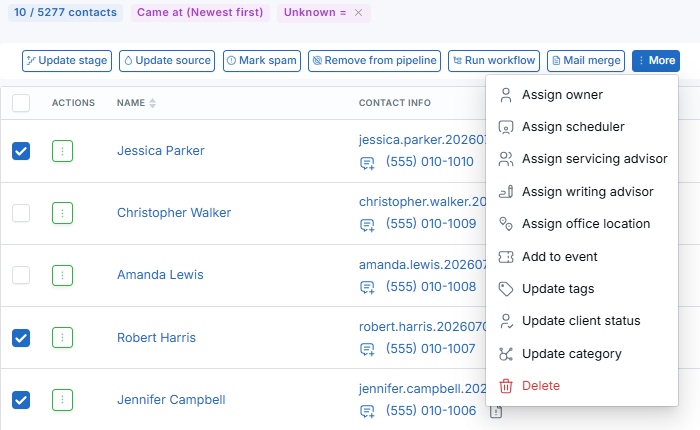The width and height of the screenshot is (700, 430).
Task: Open Jessica Parker contact link
Action: (x=161, y=151)
